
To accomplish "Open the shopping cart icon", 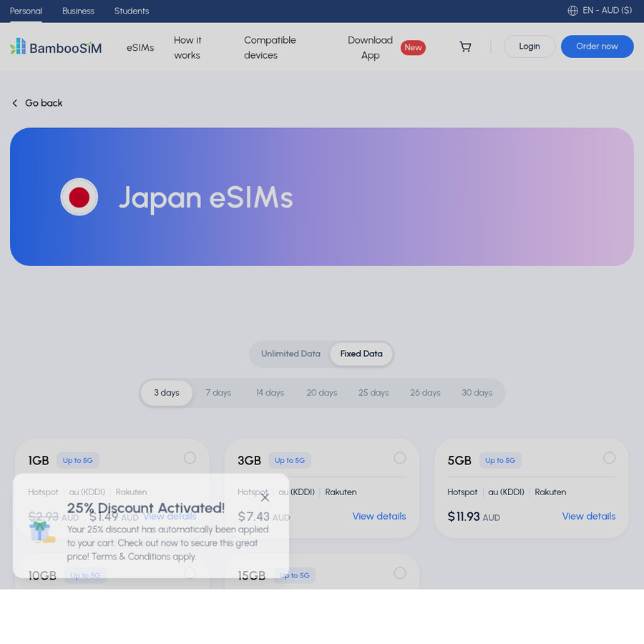I will [x=465, y=47].
